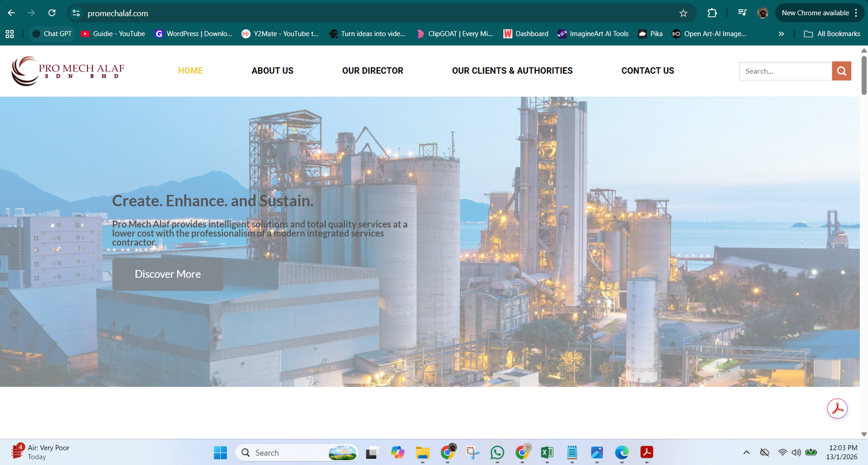Click the scrollbar down arrow
Image resolution: width=868 pixels, height=465 pixels.
click(x=864, y=434)
